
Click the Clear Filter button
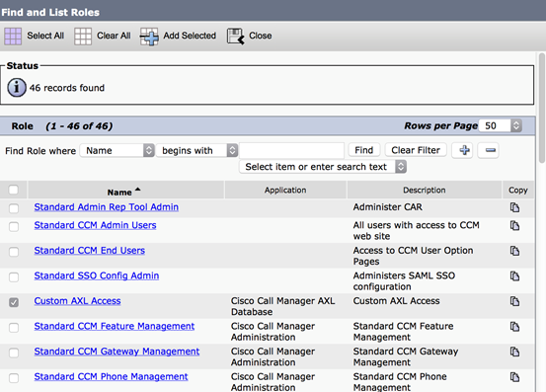pos(416,150)
